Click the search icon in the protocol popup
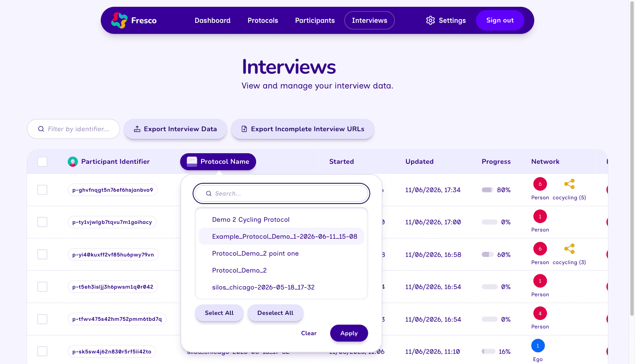The height and width of the screenshot is (364, 635). [x=209, y=193]
